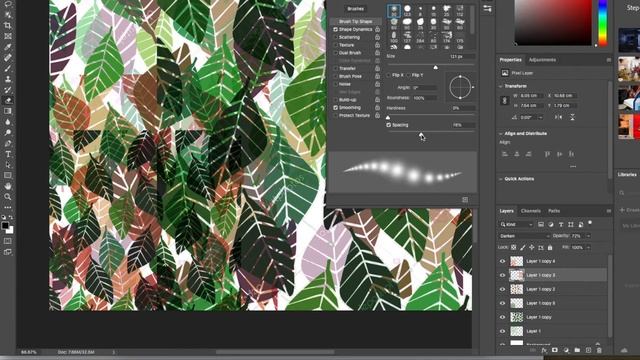This screenshot has height=360, width=640.
Task: Enable the Texture checkbox
Action: click(336, 45)
